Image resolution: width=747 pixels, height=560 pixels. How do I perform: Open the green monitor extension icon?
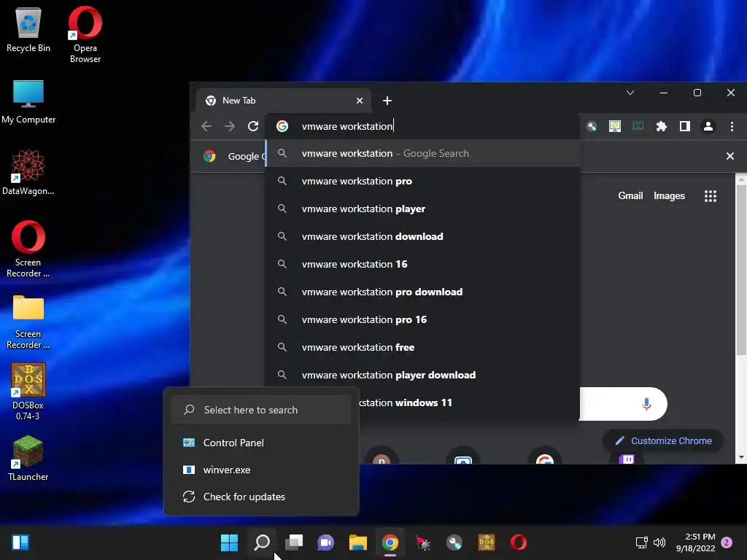(638, 126)
